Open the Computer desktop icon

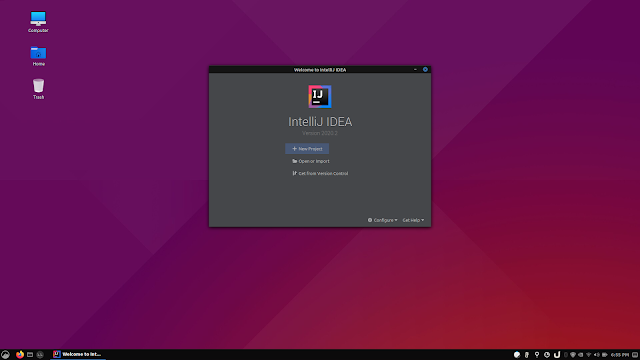[x=38, y=22]
